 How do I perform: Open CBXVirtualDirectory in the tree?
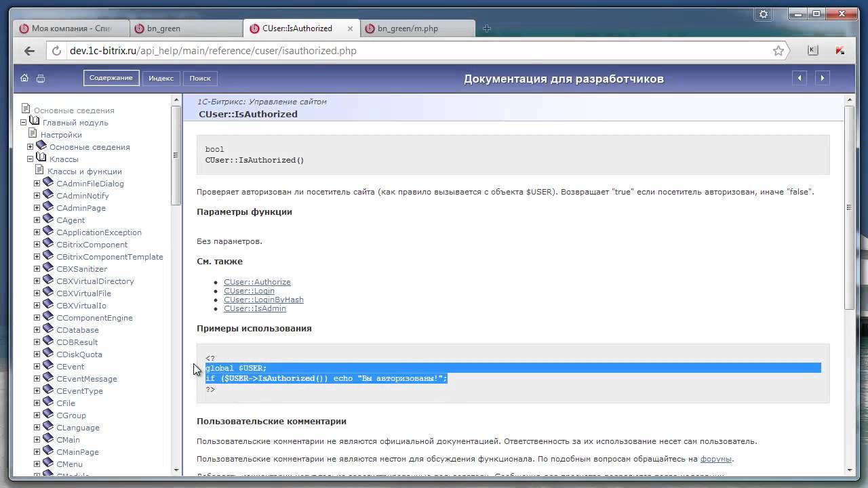click(95, 281)
